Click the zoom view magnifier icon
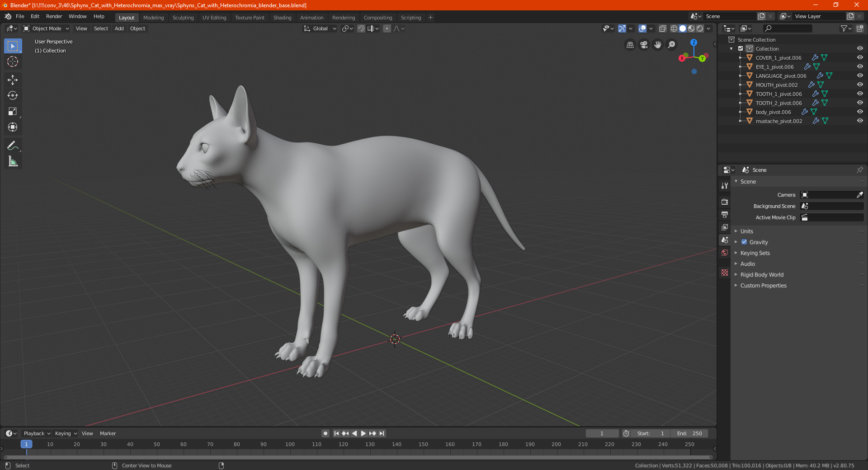Image resolution: width=868 pixels, height=470 pixels. 672,45
